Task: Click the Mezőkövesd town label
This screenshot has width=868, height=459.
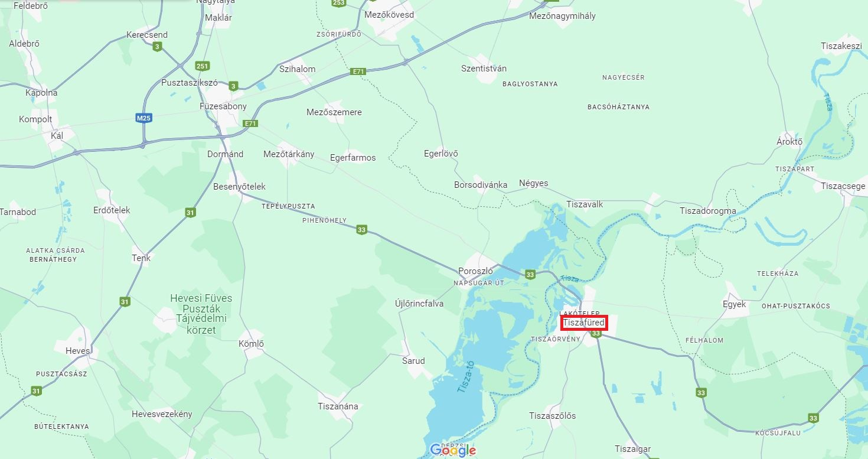Action: click(x=390, y=15)
